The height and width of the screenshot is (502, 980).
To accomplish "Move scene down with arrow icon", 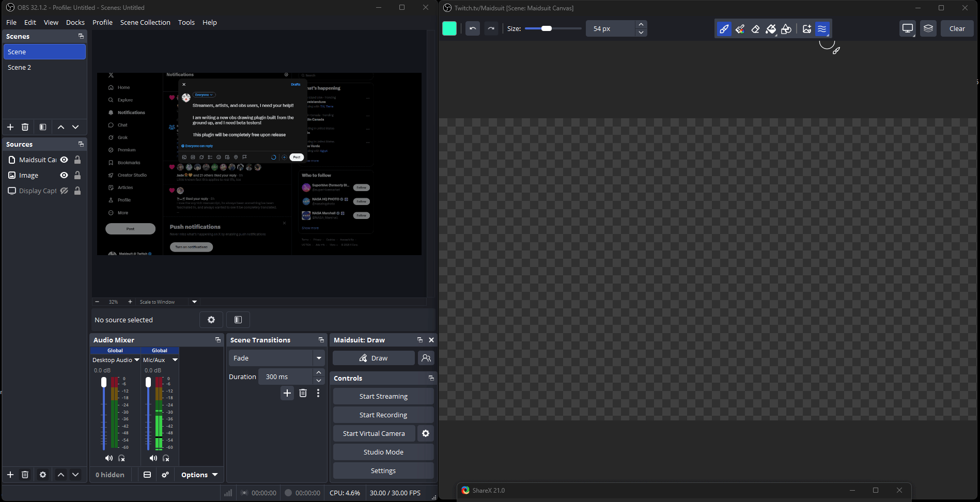I will point(75,127).
